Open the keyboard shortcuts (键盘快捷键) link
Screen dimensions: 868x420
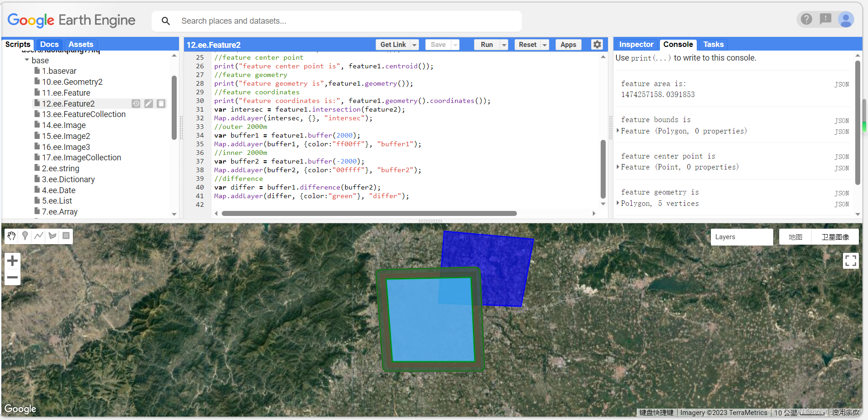click(x=656, y=412)
